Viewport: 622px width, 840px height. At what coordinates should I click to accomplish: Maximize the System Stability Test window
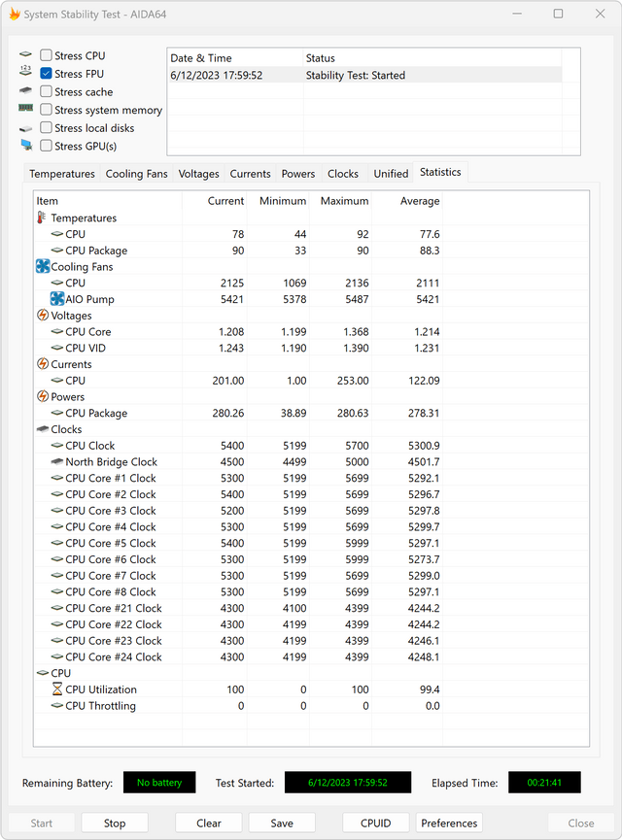(x=558, y=14)
